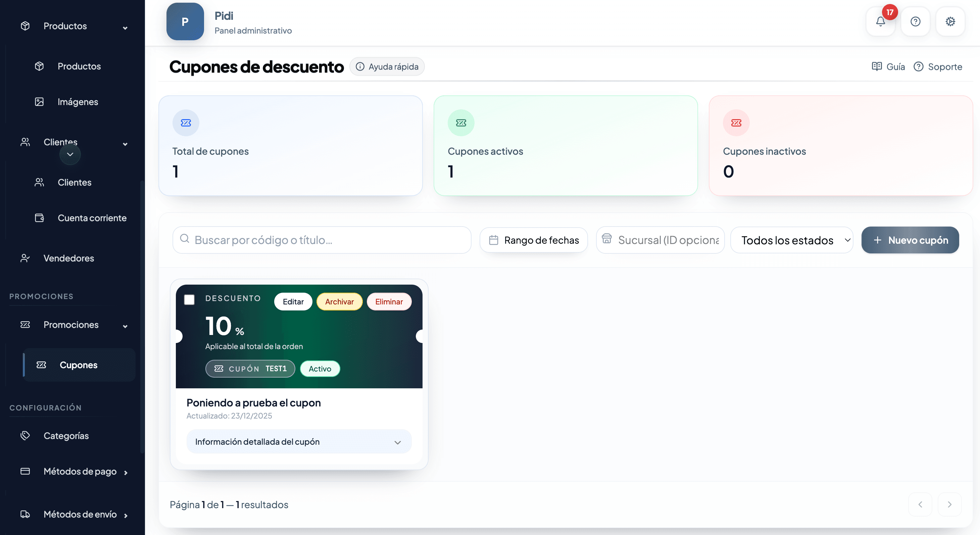
Task: Open the Productos section icon in sidebar
Action: pos(25,26)
